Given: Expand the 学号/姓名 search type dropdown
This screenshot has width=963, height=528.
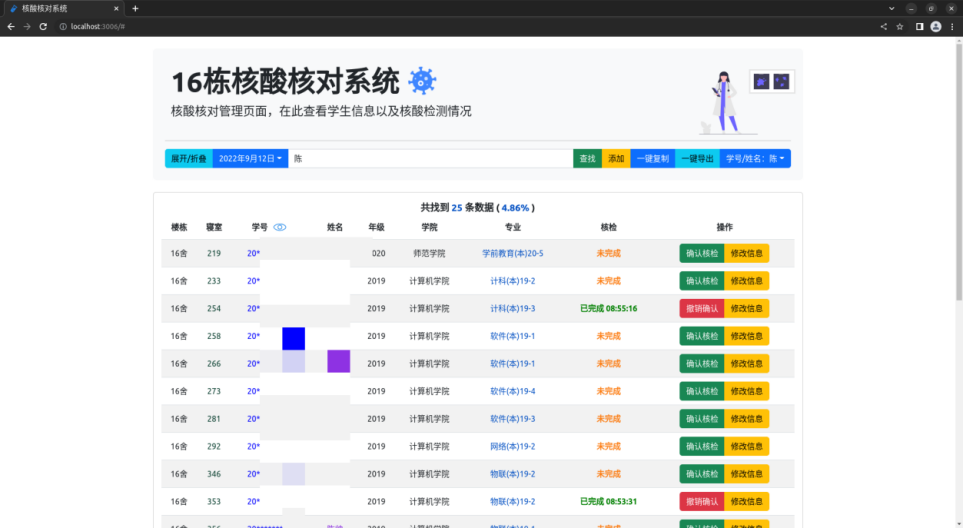Looking at the screenshot, I should pyautogui.click(x=754, y=158).
